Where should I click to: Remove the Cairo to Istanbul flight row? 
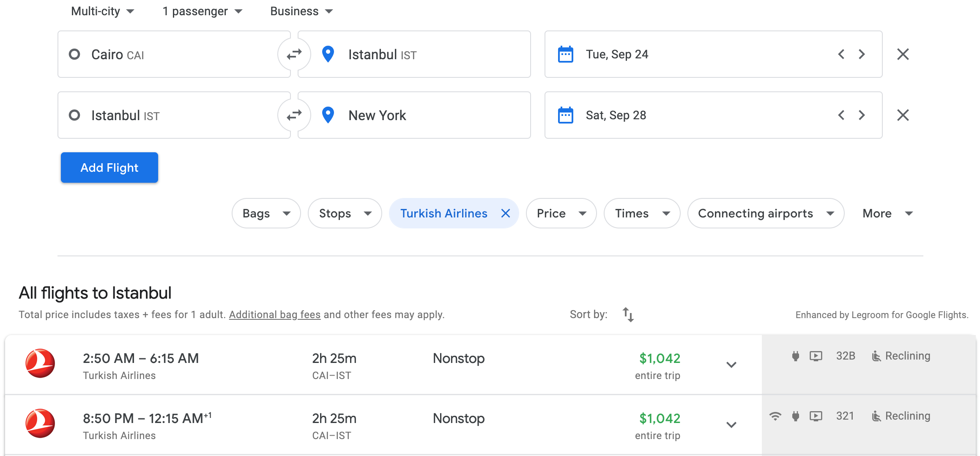point(903,54)
